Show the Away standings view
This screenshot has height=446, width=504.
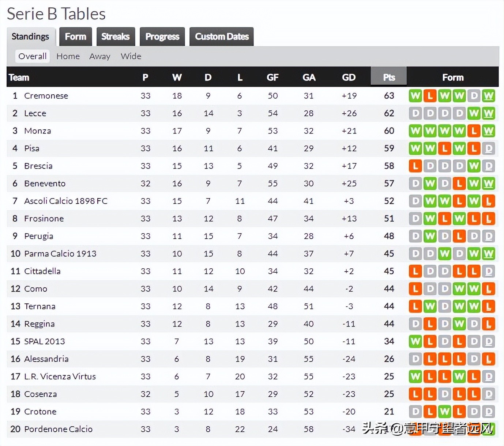[x=100, y=56]
